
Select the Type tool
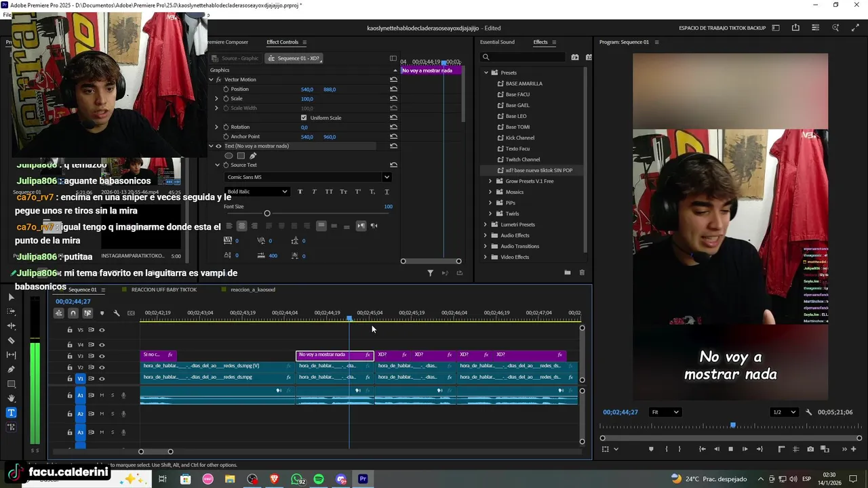[11, 413]
